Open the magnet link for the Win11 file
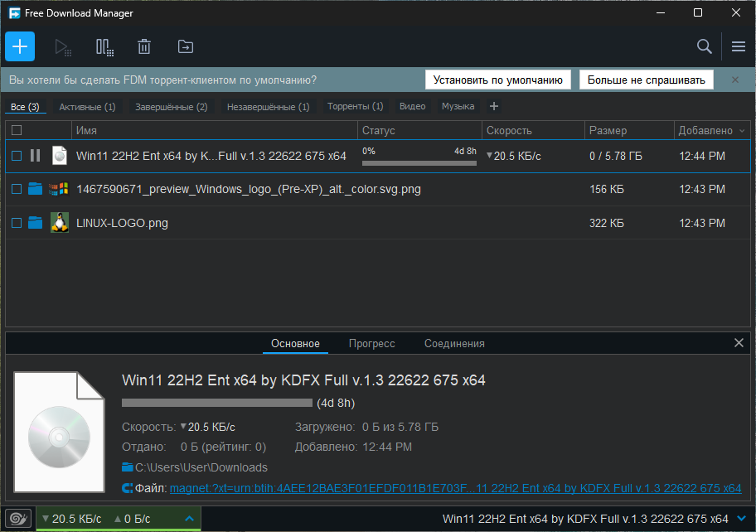 (455, 488)
